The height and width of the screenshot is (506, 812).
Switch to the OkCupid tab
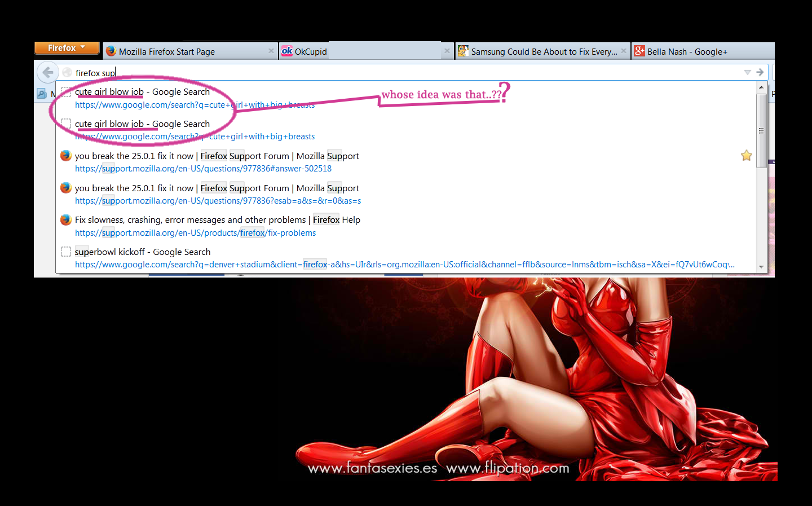(367, 51)
